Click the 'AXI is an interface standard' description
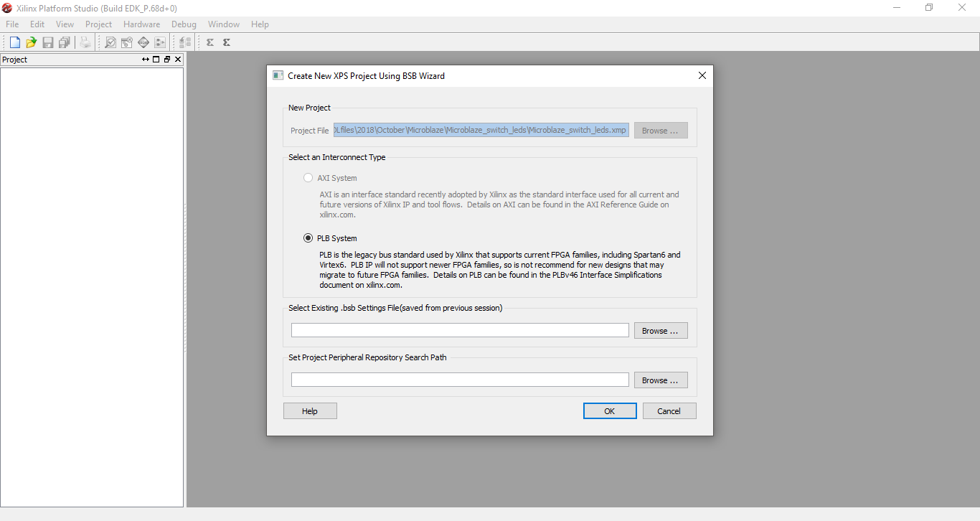Screen dimensions: 980x521 (x=499, y=205)
